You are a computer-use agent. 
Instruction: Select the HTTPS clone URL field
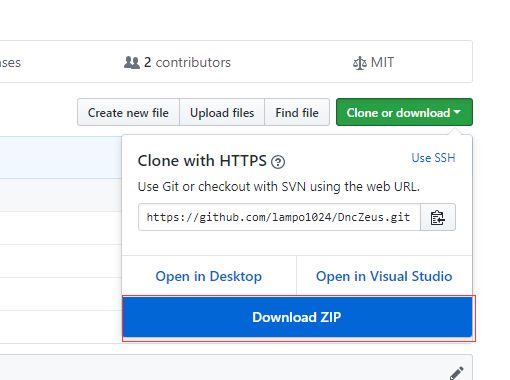click(279, 217)
